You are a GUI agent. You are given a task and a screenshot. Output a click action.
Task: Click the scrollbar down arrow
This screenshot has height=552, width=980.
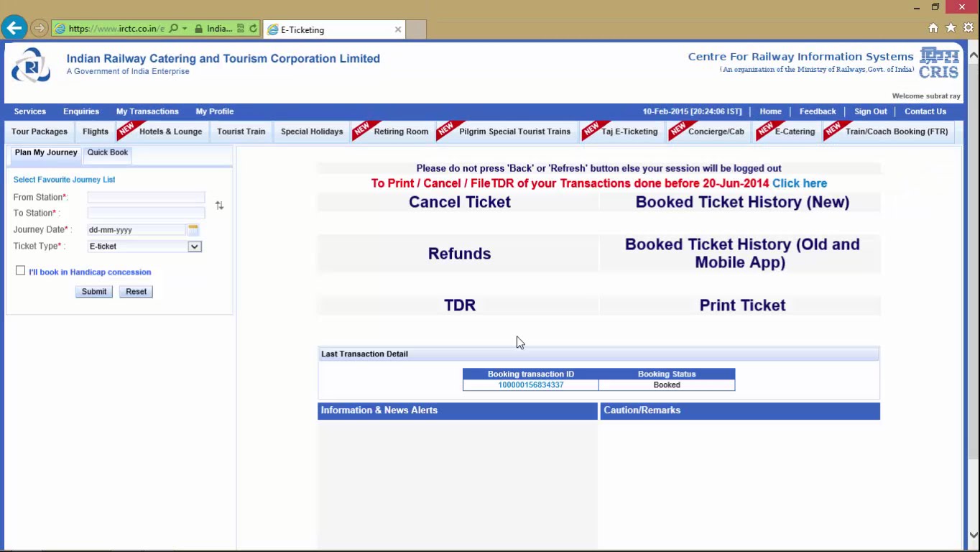pyautogui.click(x=974, y=535)
